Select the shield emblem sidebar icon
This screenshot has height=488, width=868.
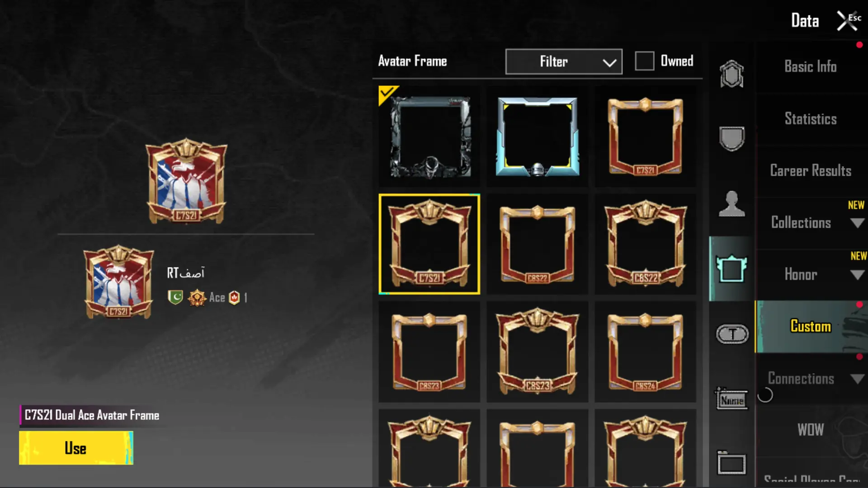click(731, 138)
